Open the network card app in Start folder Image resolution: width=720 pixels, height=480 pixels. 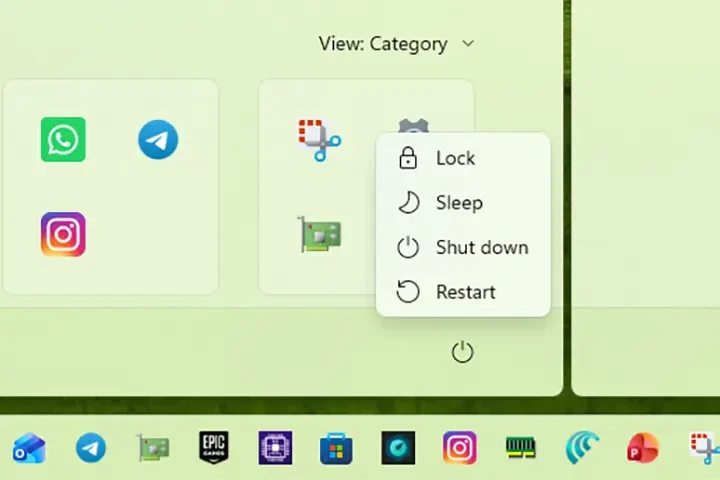pyautogui.click(x=320, y=234)
